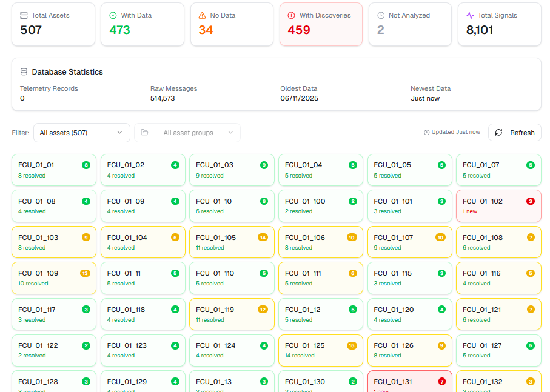Click the chevron arrow in asset groups selector

point(230,133)
